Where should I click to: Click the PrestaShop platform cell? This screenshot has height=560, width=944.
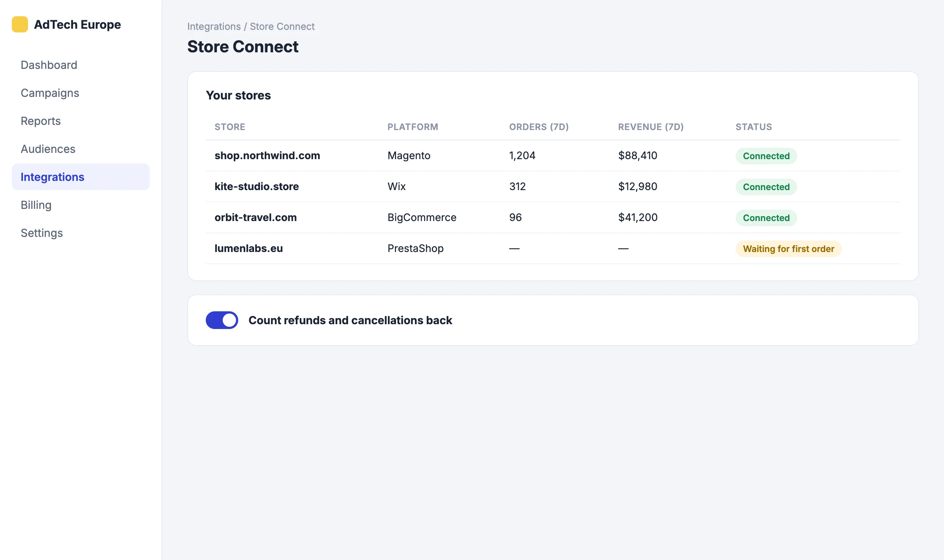click(415, 248)
